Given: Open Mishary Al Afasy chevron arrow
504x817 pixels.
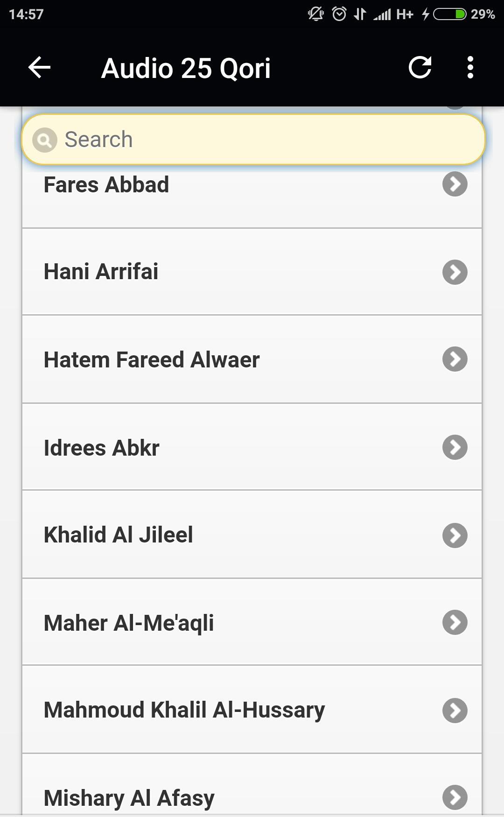Looking at the screenshot, I should click(455, 797).
